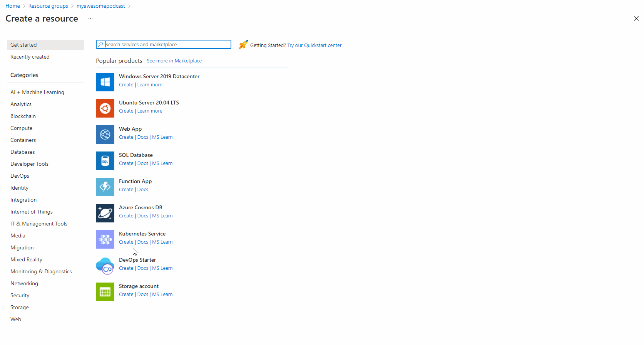This screenshot has height=345, width=644.
Task: Click Create under DevOps Starter
Action: pyautogui.click(x=126, y=268)
